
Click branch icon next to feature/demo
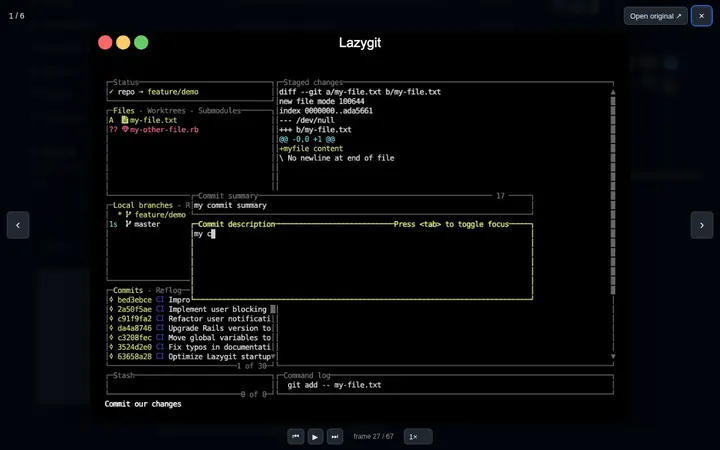click(x=128, y=214)
